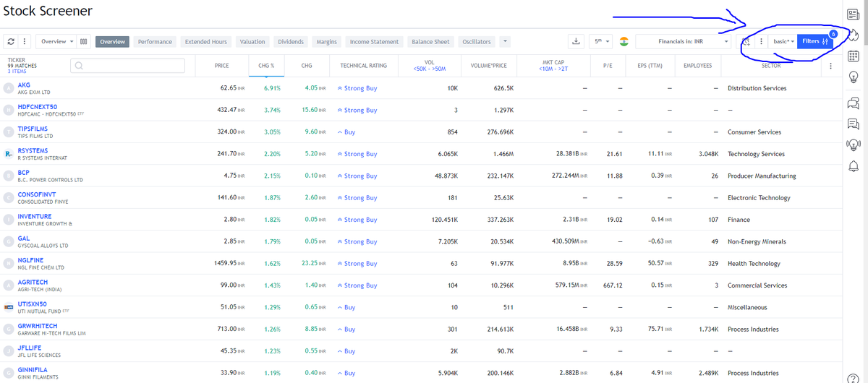This screenshot has height=383, width=868.
Task: Sort by the CHG % column header
Action: (x=266, y=66)
